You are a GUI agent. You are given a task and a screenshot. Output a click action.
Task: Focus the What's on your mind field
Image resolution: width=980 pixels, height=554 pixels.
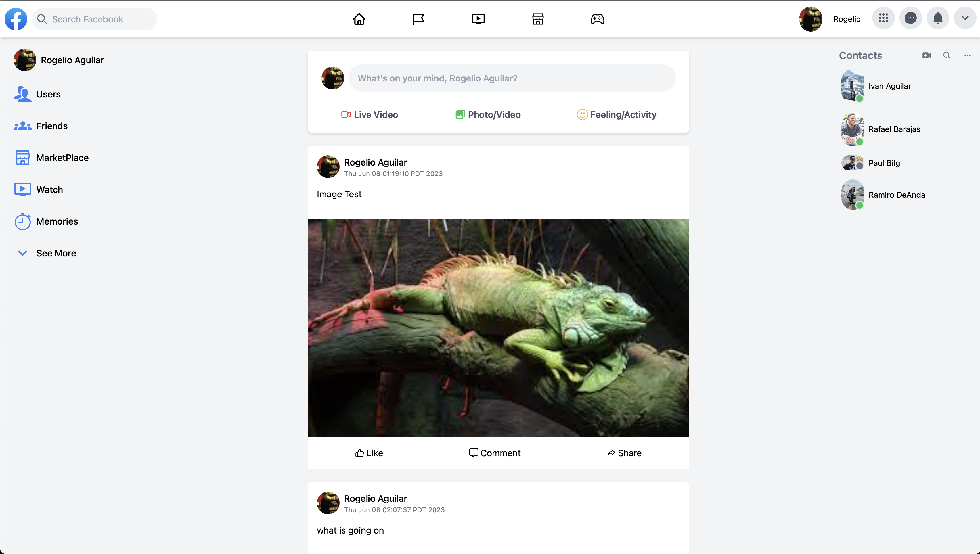tap(512, 78)
